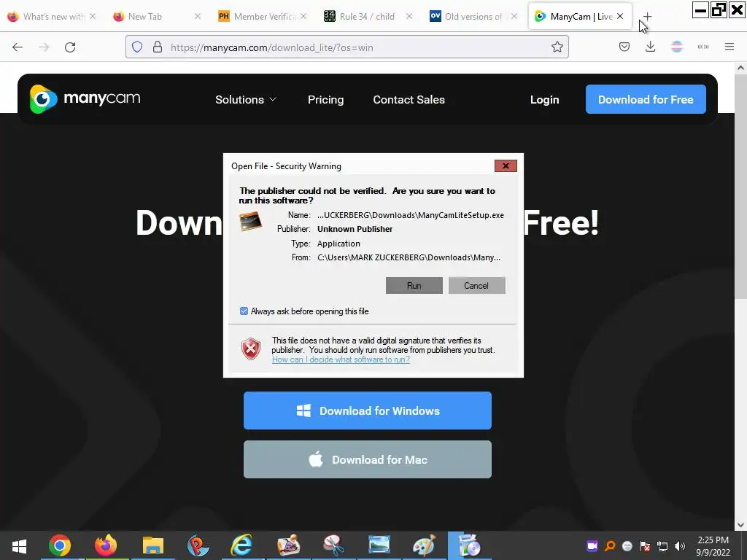Click the vertical scrollbar thumb

point(740,187)
